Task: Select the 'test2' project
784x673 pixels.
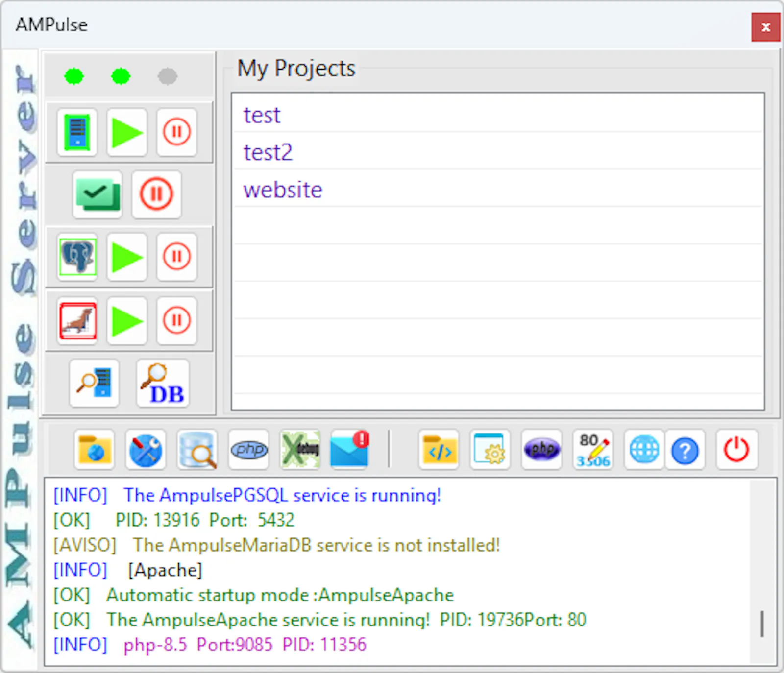Action: point(498,152)
